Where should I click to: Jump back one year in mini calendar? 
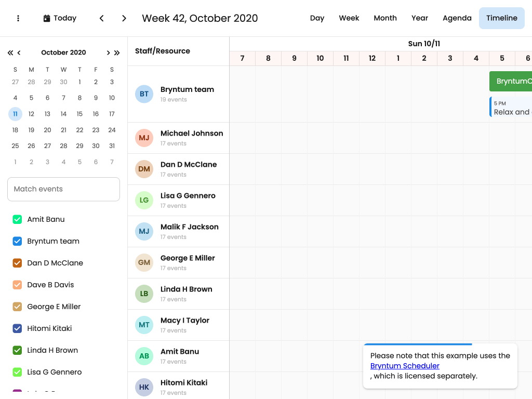click(x=10, y=52)
